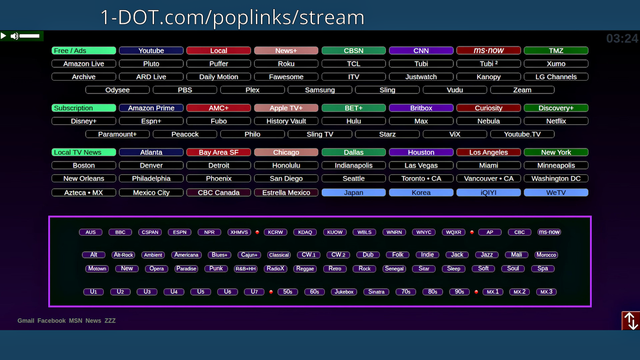Open the Facebook footer link
This screenshot has height=360, width=640.
click(x=51, y=321)
